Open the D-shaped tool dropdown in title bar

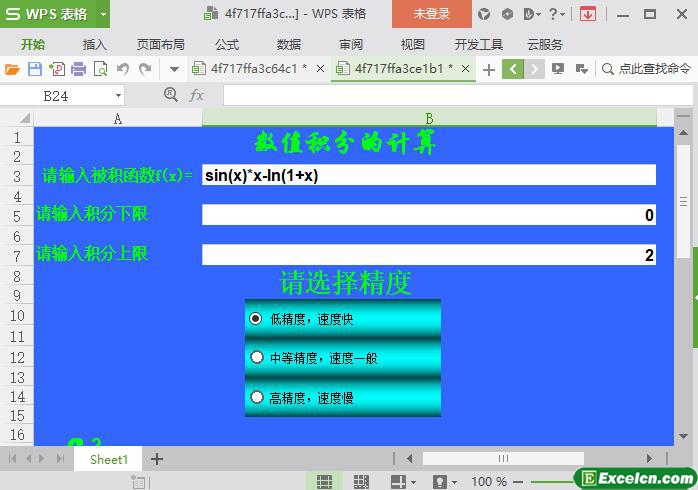coord(532,14)
